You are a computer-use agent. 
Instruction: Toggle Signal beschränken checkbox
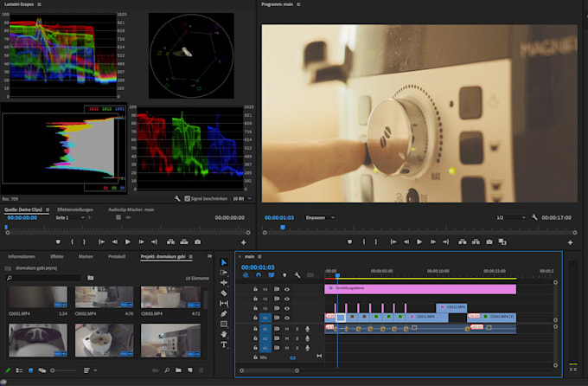[x=187, y=199]
